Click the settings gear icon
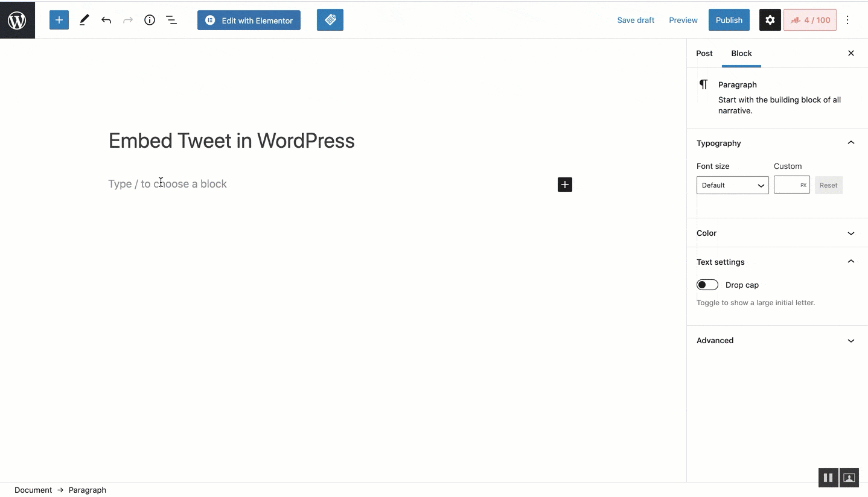Image resolution: width=868 pixels, height=497 pixels. [x=770, y=20]
